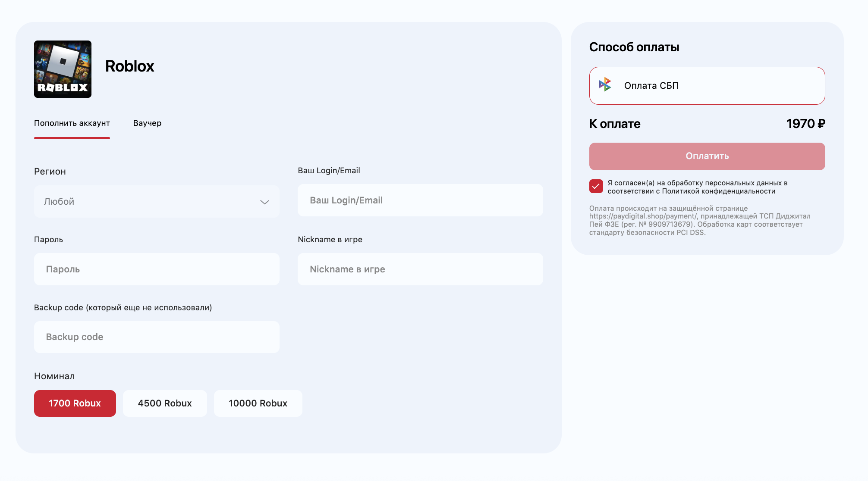Click into the Пароль input field

(x=157, y=269)
